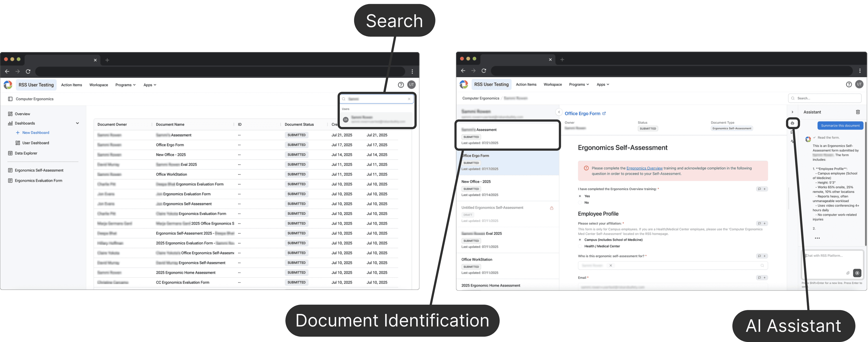Open Workspace in the left window
The height and width of the screenshot is (342, 868).
click(x=98, y=85)
